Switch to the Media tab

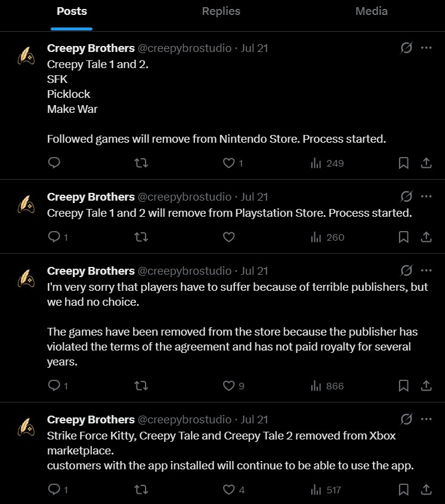click(372, 11)
